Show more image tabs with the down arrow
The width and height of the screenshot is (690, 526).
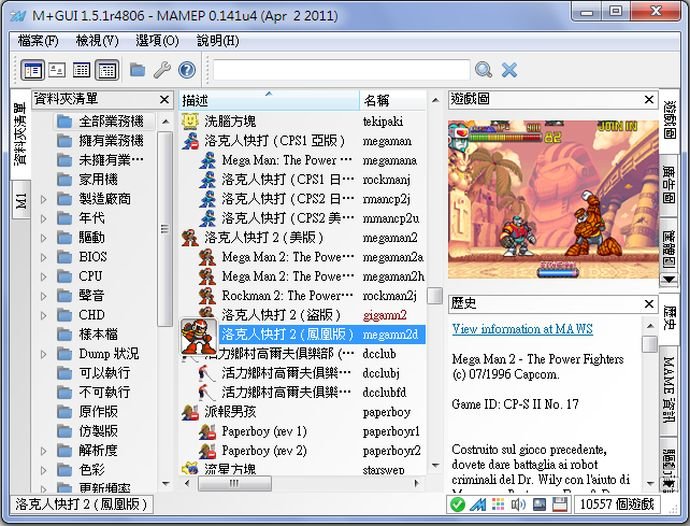click(x=669, y=279)
